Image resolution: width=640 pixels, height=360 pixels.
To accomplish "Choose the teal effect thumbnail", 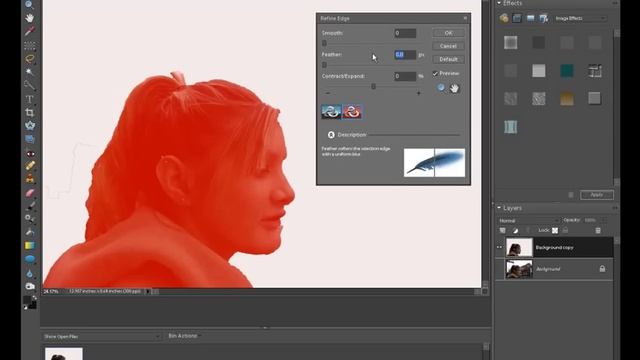I will coord(567,71).
